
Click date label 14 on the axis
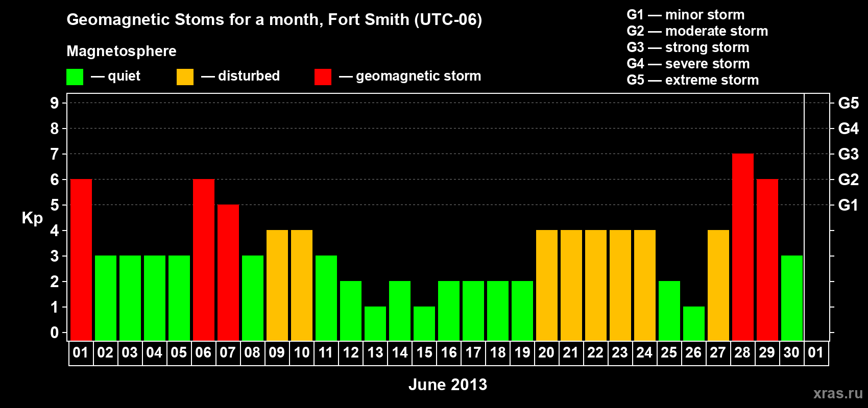tap(400, 352)
